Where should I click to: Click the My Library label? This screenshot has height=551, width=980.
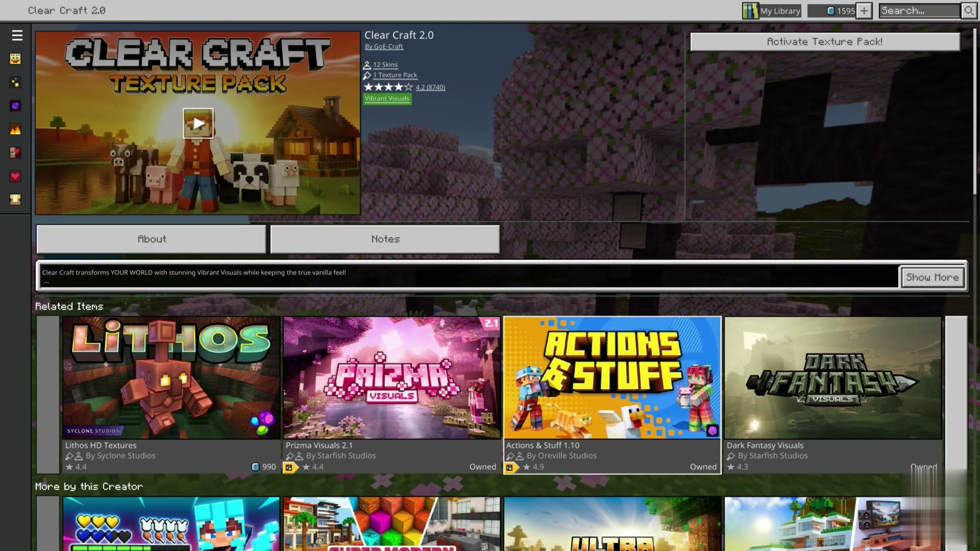pyautogui.click(x=780, y=11)
